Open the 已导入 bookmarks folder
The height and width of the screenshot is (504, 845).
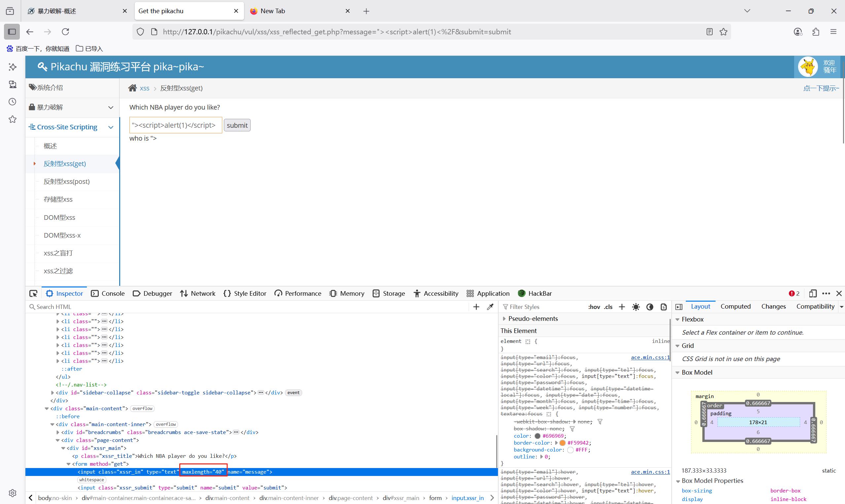pyautogui.click(x=89, y=49)
